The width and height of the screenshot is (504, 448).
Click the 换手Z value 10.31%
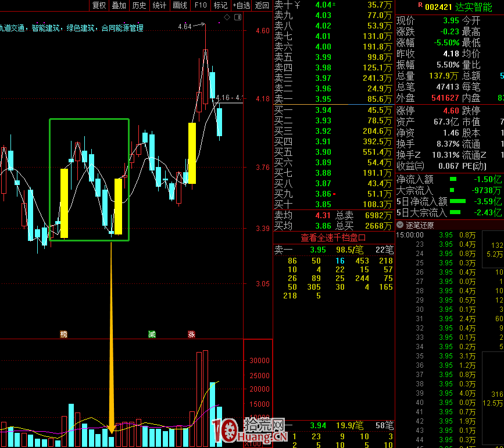[x=446, y=155]
